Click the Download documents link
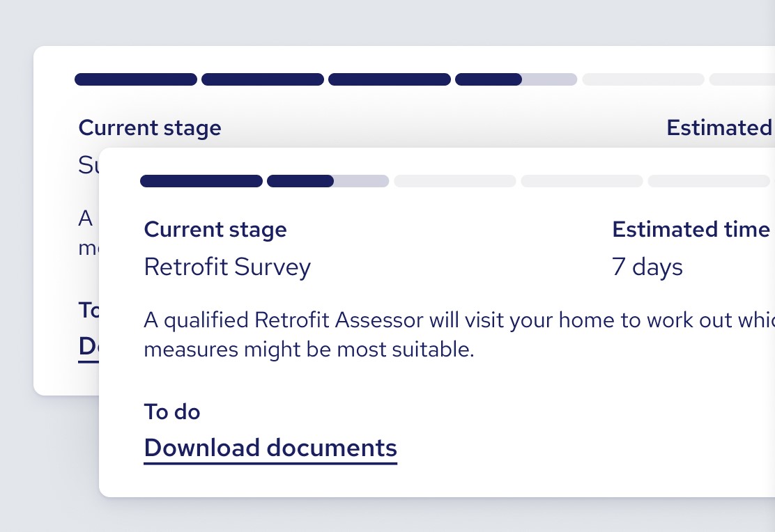 coord(270,448)
